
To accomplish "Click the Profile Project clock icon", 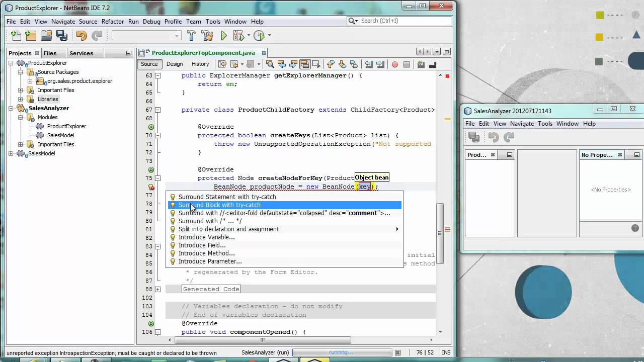I will 259,36.
